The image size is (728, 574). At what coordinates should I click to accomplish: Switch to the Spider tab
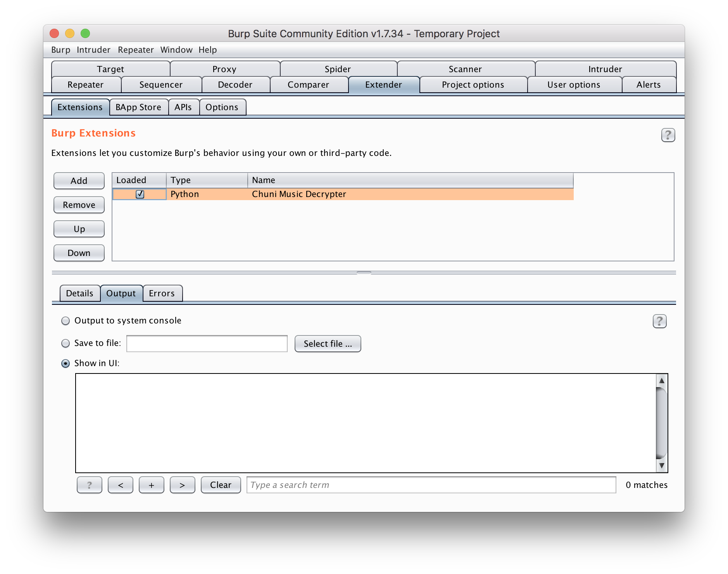tap(338, 69)
